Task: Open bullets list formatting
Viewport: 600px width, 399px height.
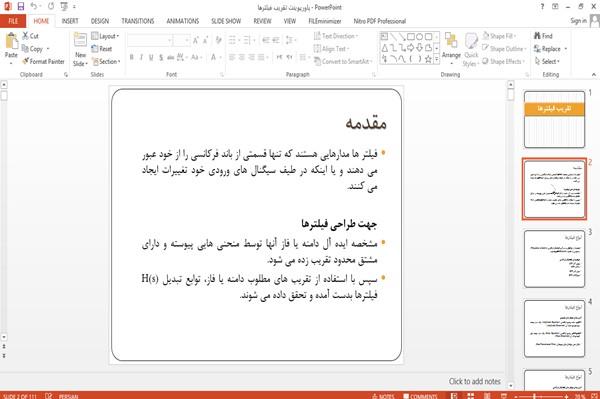Action: tap(233, 40)
